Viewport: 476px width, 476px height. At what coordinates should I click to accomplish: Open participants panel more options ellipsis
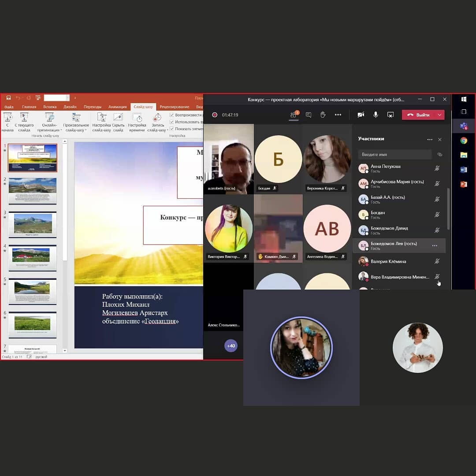point(430,140)
